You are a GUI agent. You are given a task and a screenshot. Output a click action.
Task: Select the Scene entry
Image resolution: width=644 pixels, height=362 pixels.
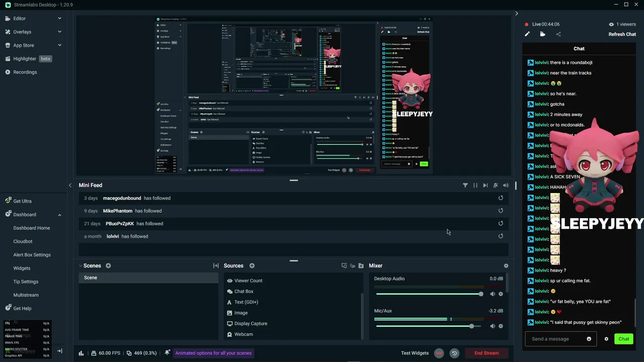(148, 278)
